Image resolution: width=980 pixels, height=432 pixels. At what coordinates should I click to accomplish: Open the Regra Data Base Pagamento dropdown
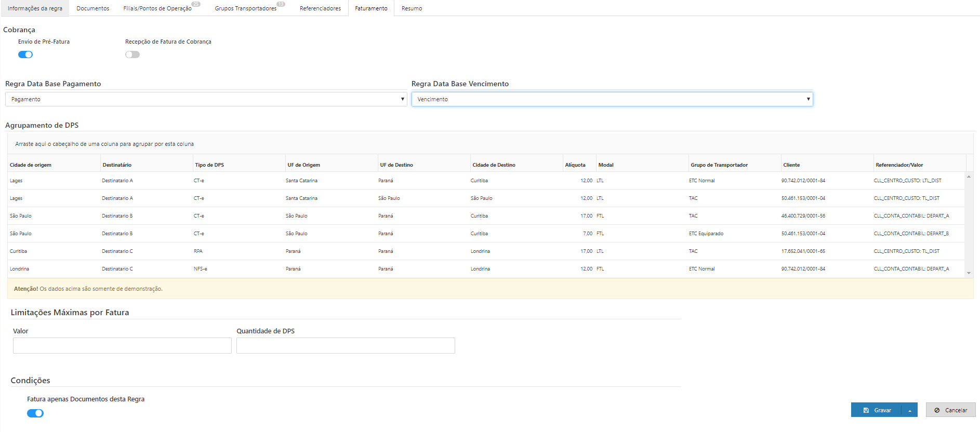click(x=206, y=99)
